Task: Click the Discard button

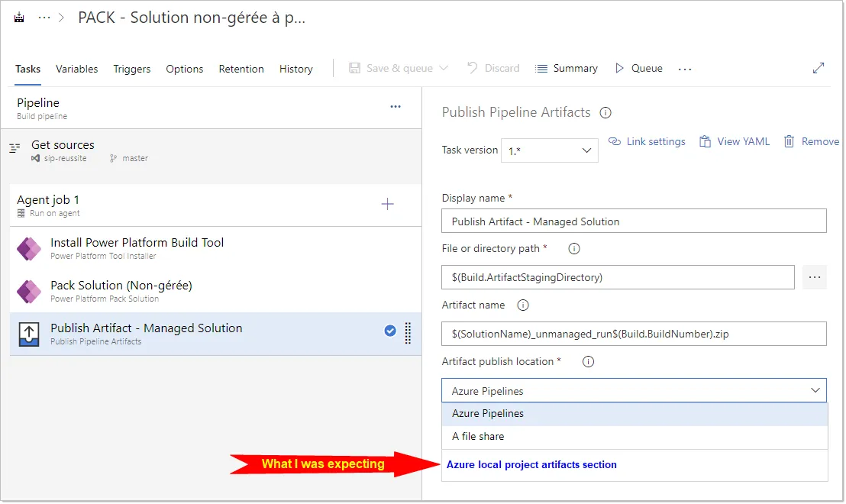Action: [494, 68]
